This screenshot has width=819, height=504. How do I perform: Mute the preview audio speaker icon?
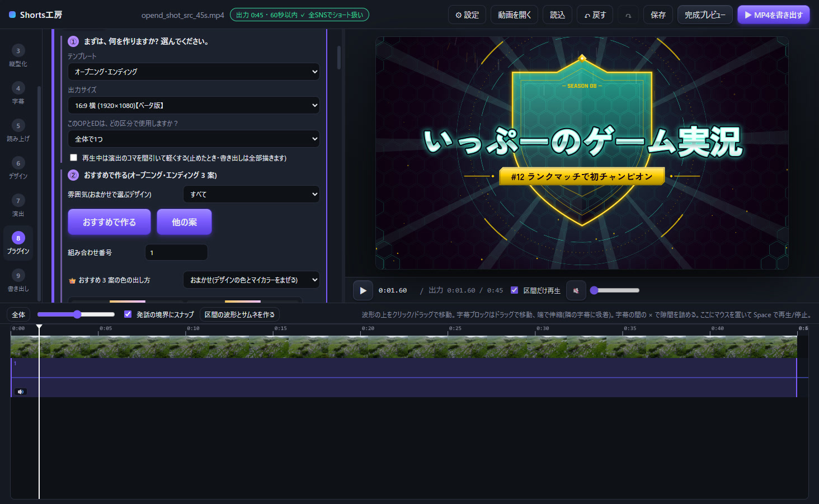click(x=576, y=290)
